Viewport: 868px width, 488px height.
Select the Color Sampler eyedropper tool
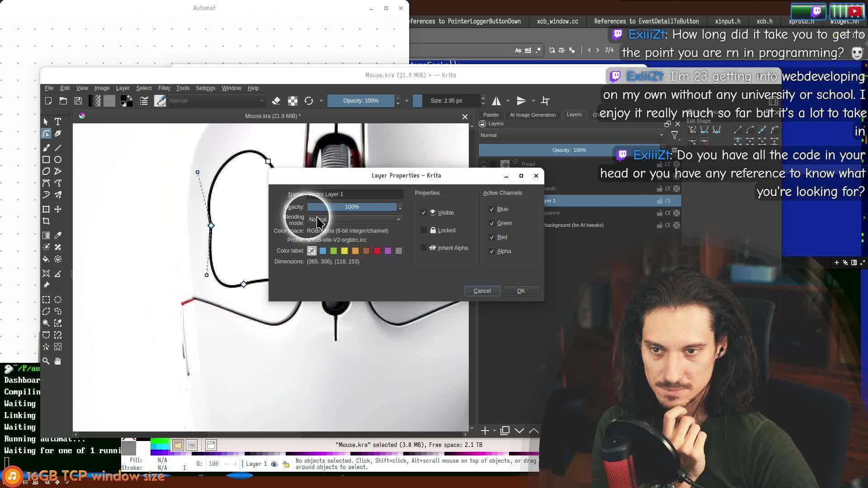pyautogui.click(x=58, y=235)
